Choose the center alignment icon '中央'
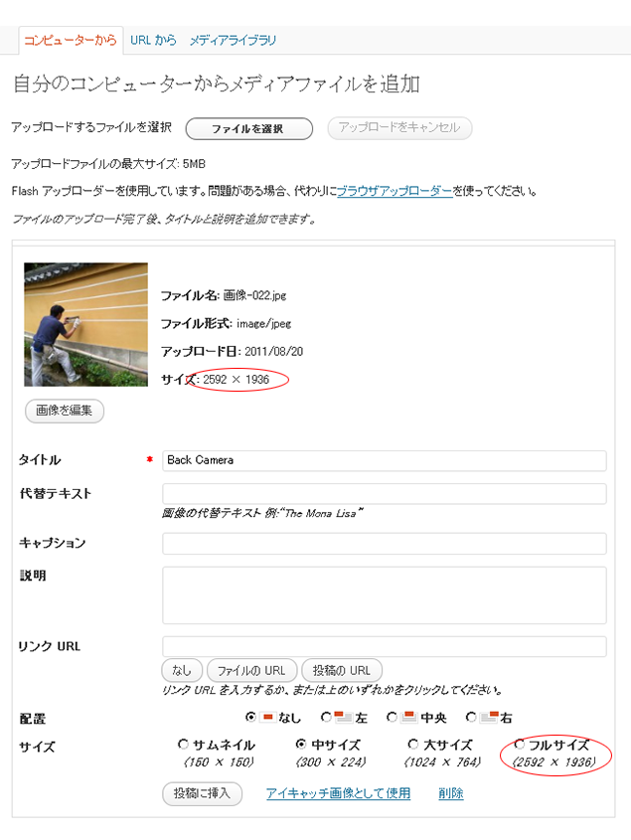 pos(409,717)
